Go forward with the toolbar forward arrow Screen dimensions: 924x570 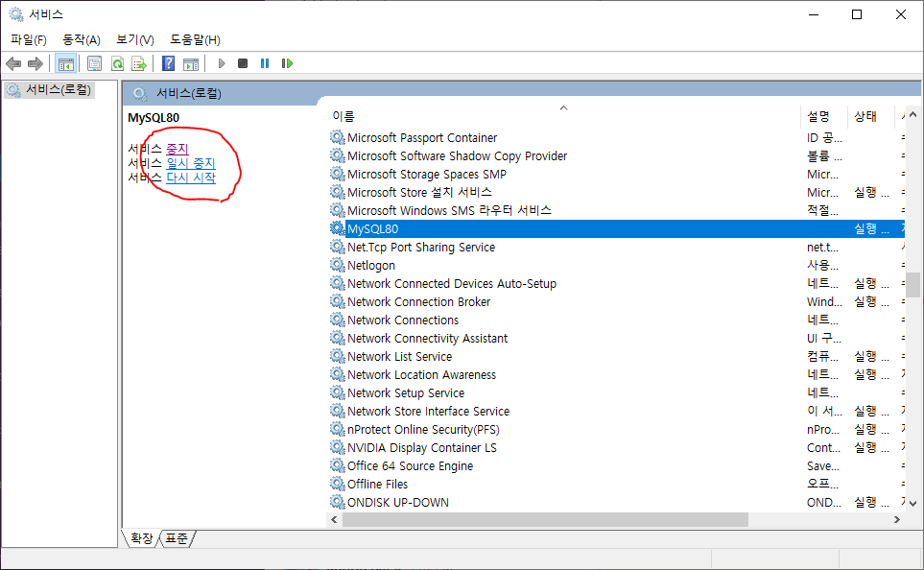pos(36,63)
